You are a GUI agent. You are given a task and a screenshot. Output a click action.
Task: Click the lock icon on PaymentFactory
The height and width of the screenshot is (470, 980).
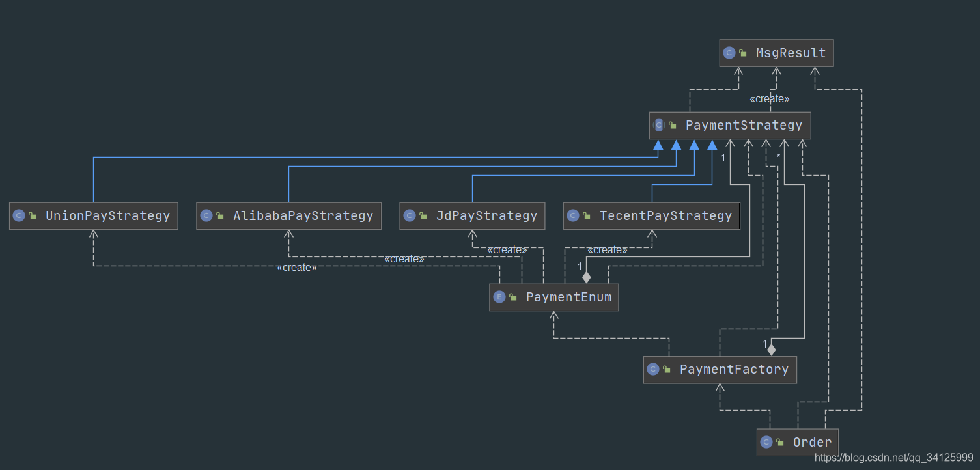click(x=667, y=370)
